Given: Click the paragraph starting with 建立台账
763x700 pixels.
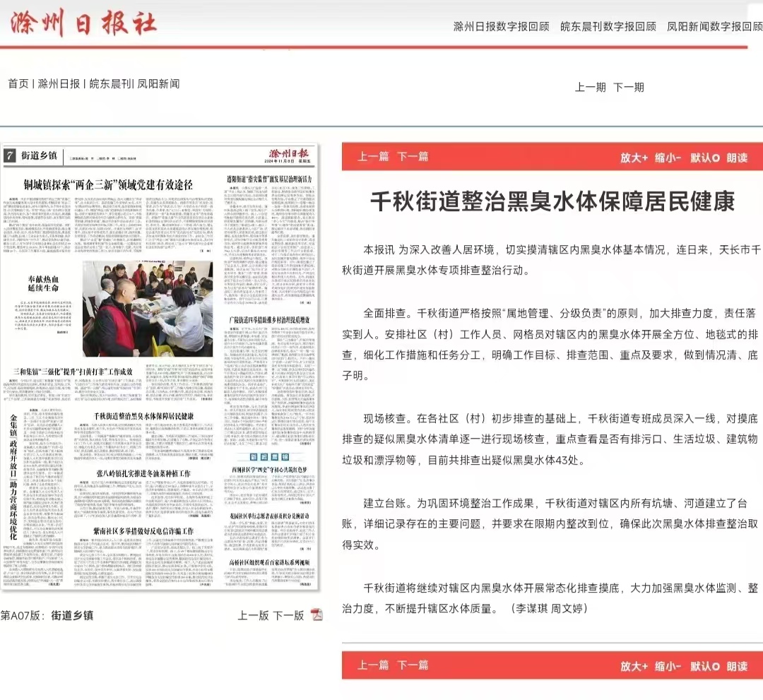Looking at the screenshot, I should coord(550,524).
